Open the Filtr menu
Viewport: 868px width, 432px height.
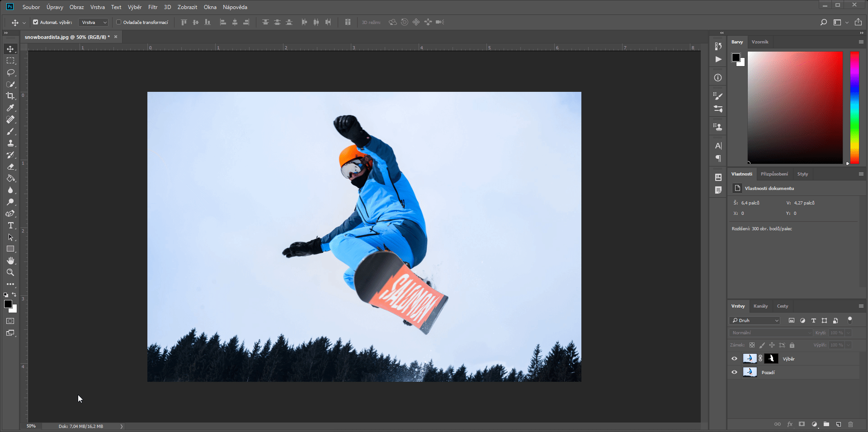tap(152, 7)
